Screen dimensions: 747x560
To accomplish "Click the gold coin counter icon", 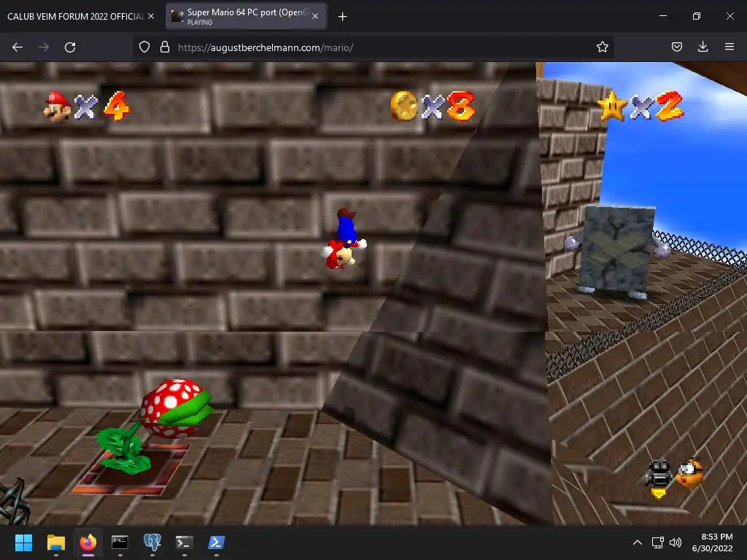I will [x=404, y=106].
